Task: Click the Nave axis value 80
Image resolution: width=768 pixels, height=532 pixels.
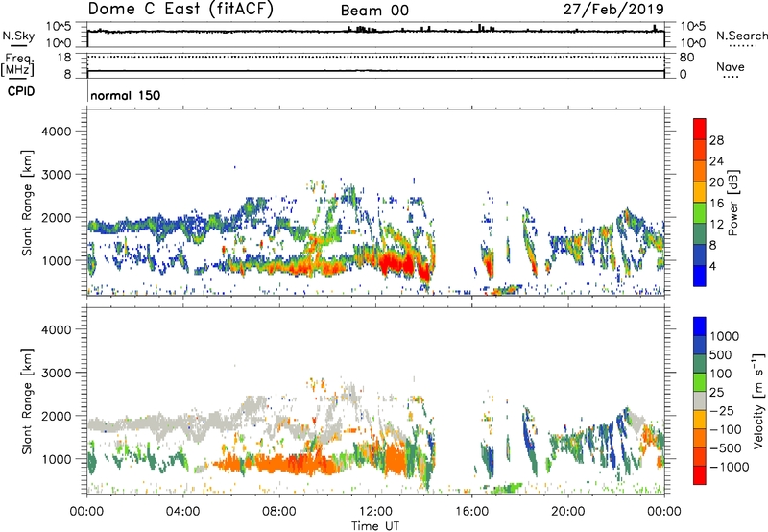Action: pyautogui.click(x=686, y=58)
